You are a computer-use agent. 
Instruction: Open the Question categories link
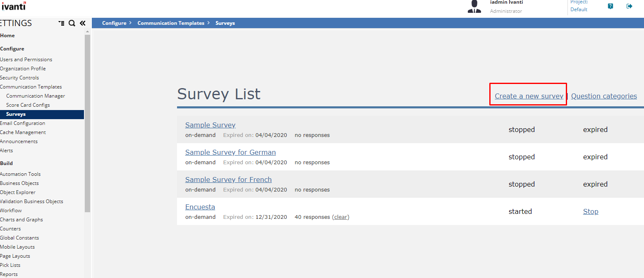coord(604,96)
